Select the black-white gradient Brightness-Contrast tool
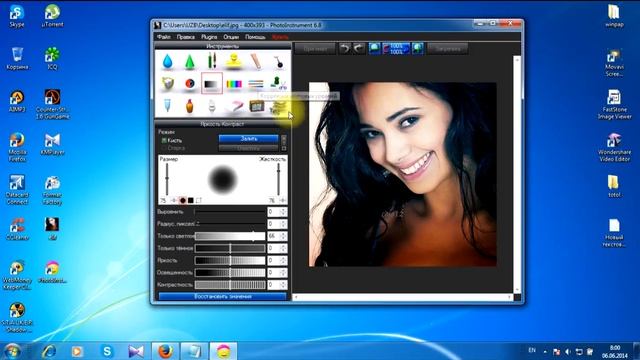640x360 pixels. pyautogui.click(x=211, y=84)
